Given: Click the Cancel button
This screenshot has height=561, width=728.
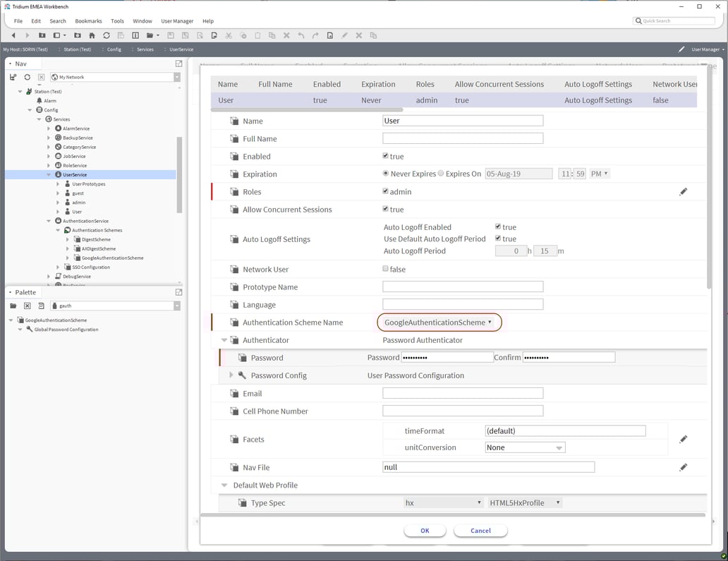Looking at the screenshot, I should click(480, 531).
